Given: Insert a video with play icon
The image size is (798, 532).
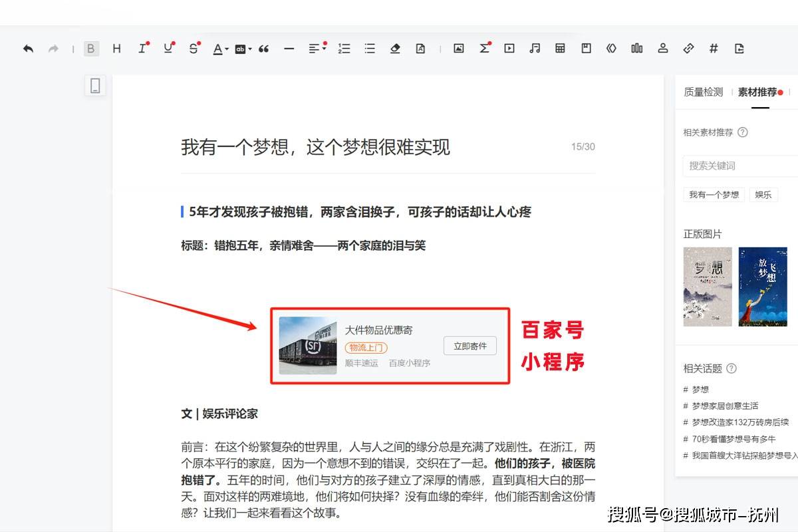Looking at the screenshot, I should tap(509, 49).
